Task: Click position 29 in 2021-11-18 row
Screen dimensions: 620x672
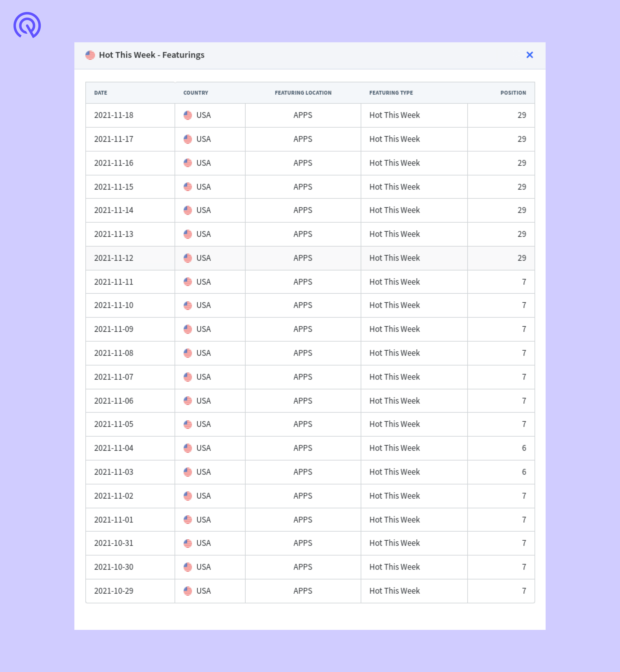Action: point(522,115)
